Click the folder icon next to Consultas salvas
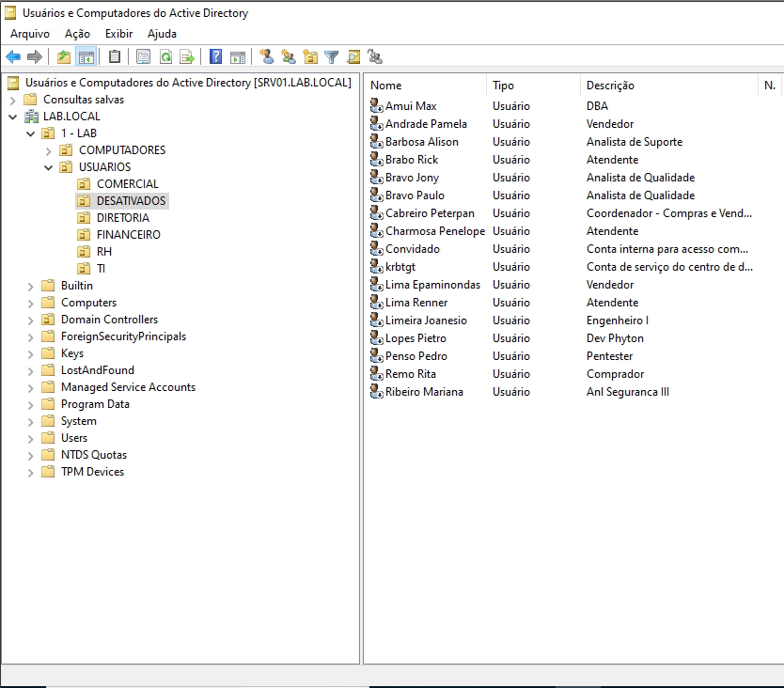Viewport: 784px width, 688px height. (x=30, y=100)
